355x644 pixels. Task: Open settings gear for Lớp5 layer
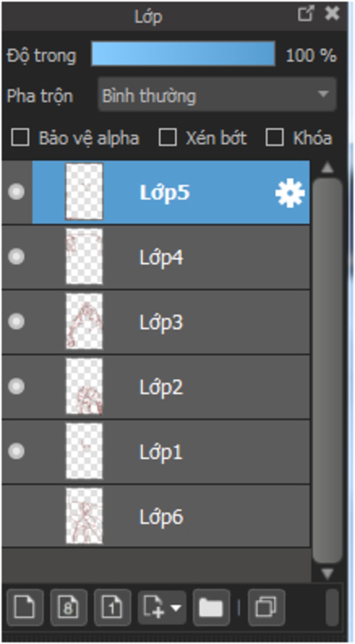click(x=290, y=193)
